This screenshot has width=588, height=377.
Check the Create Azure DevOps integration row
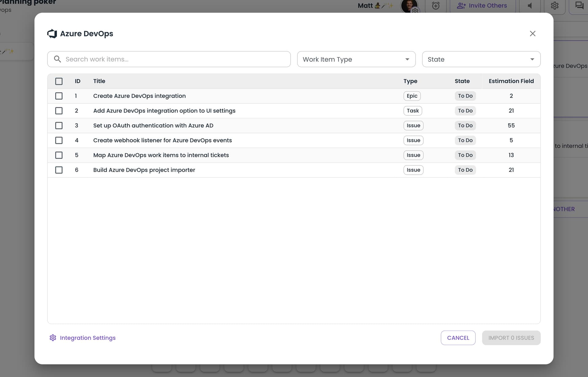59,96
